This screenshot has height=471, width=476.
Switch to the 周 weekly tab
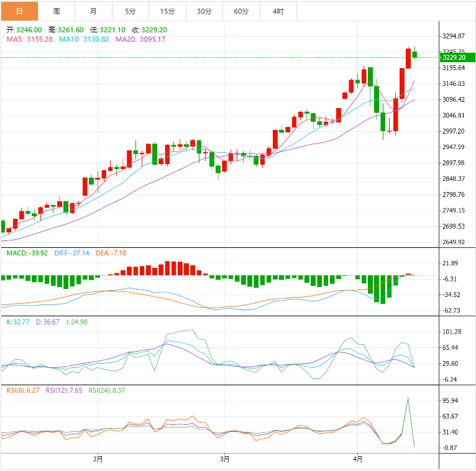tap(57, 11)
